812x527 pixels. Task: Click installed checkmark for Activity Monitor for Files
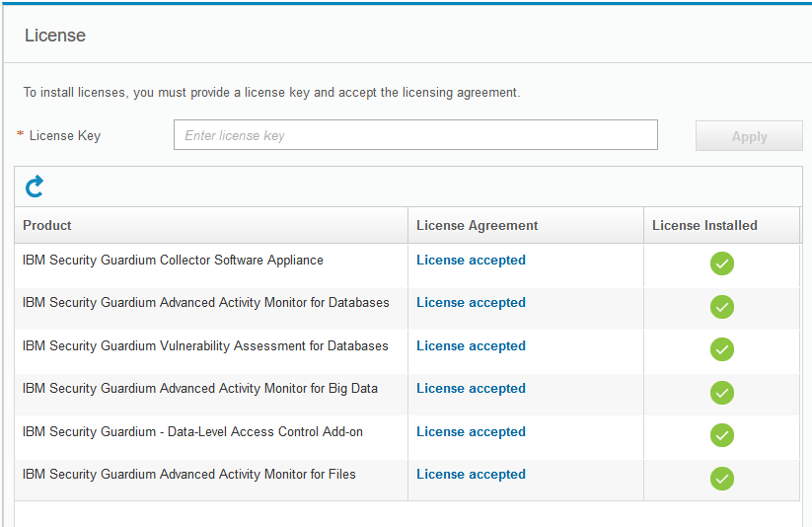[x=722, y=479]
